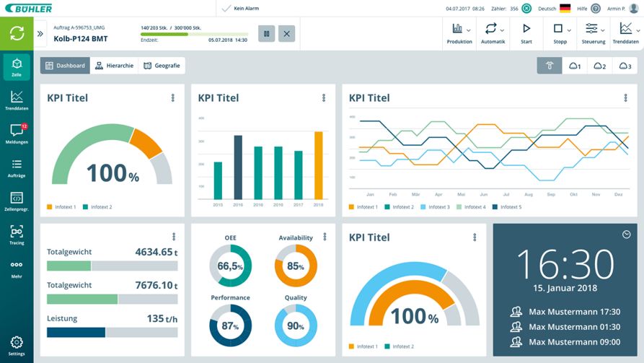Cancel the order with X button
The height and width of the screenshot is (363, 644).
point(286,33)
